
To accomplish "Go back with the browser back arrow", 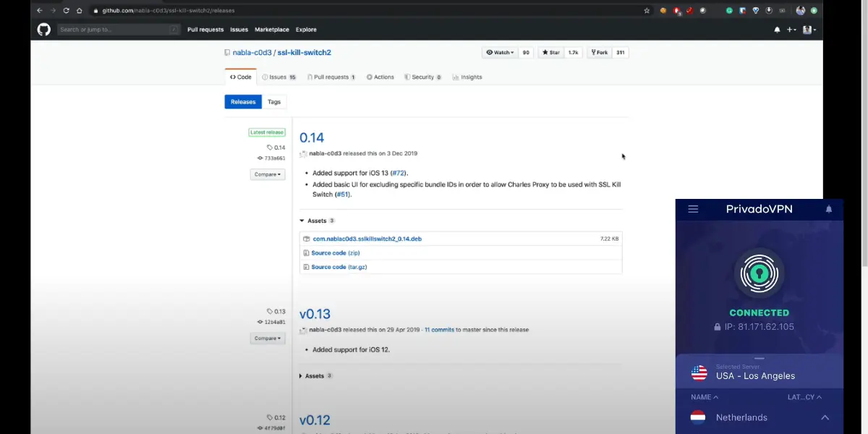I will [x=39, y=11].
